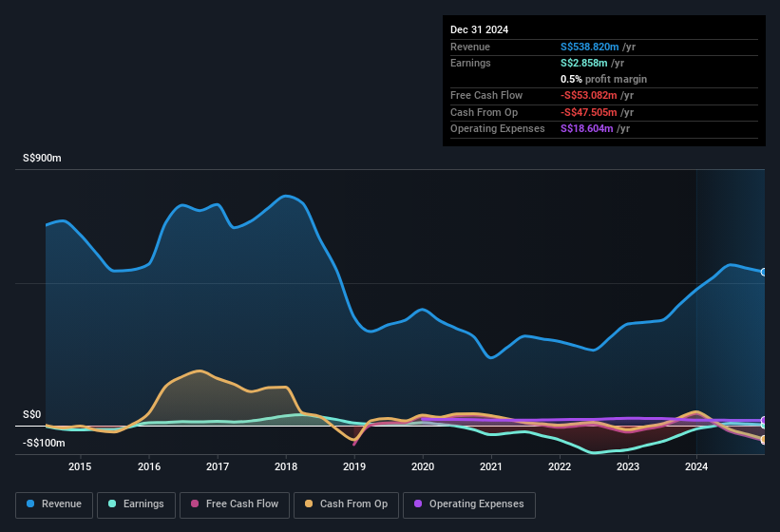Viewport: 780px width, 532px height.
Task: Click the Revenue value S$538.820m in tooltip
Action: [x=589, y=47]
